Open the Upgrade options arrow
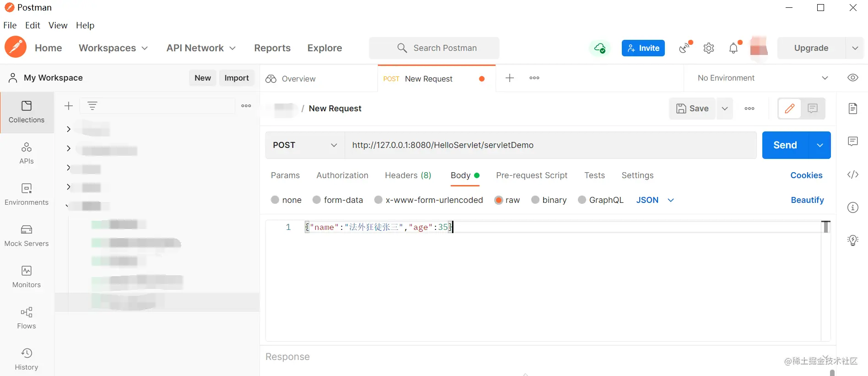 [855, 48]
